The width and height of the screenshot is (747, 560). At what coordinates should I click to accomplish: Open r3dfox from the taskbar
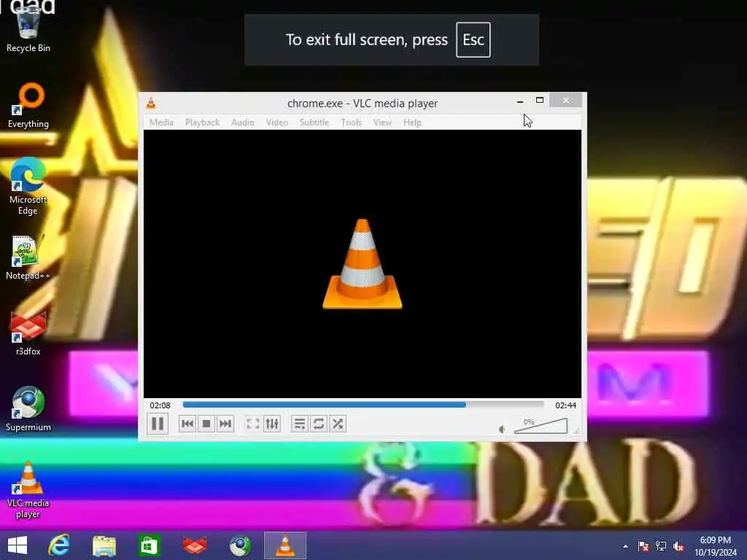pos(194,545)
